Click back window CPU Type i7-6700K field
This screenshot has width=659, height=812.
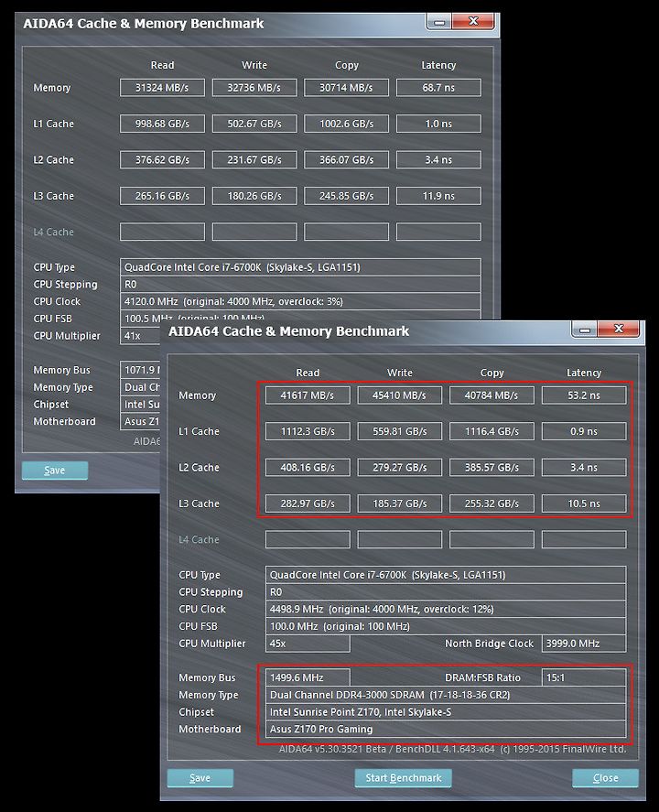point(300,267)
